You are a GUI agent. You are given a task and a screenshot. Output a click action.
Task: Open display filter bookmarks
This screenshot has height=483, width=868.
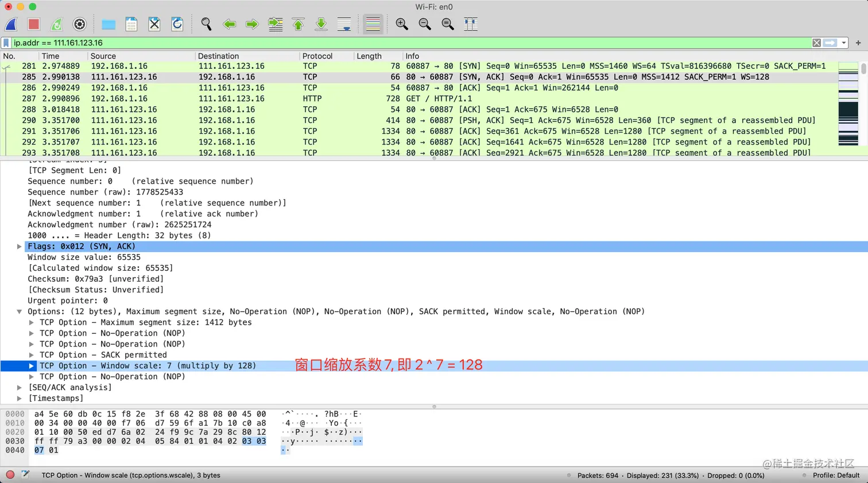tap(6, 43)
